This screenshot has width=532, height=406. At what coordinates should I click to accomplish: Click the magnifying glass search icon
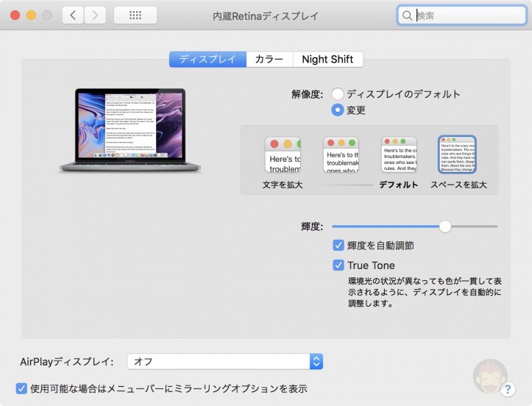click(407, 15)
